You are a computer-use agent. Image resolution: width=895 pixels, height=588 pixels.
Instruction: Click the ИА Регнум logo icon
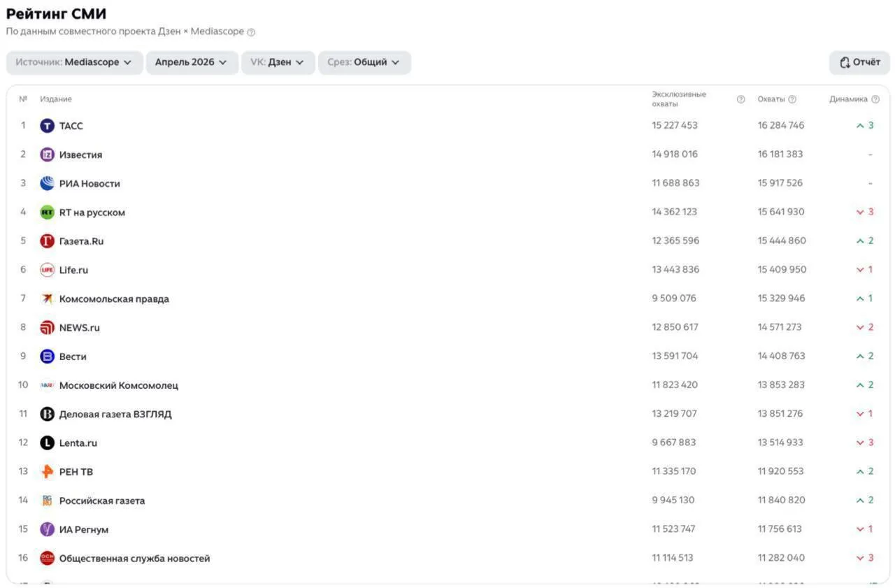47,529
